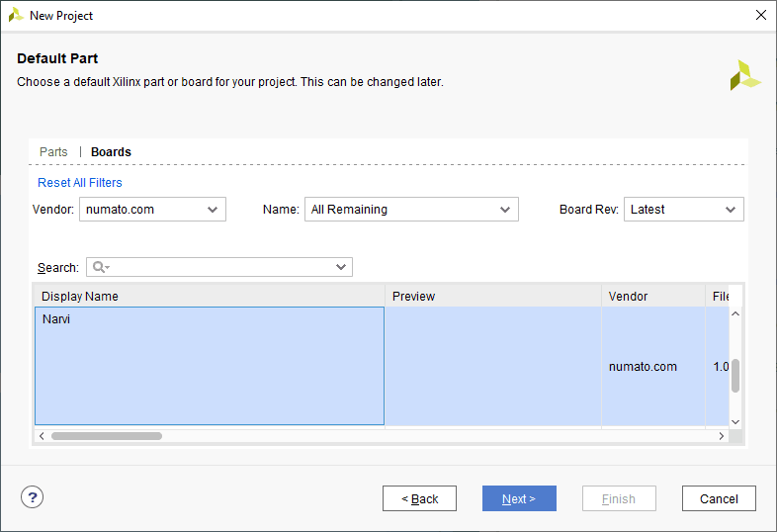Click the Xilinx logo in header
777x532 pixels.
(x=744, y=75)
